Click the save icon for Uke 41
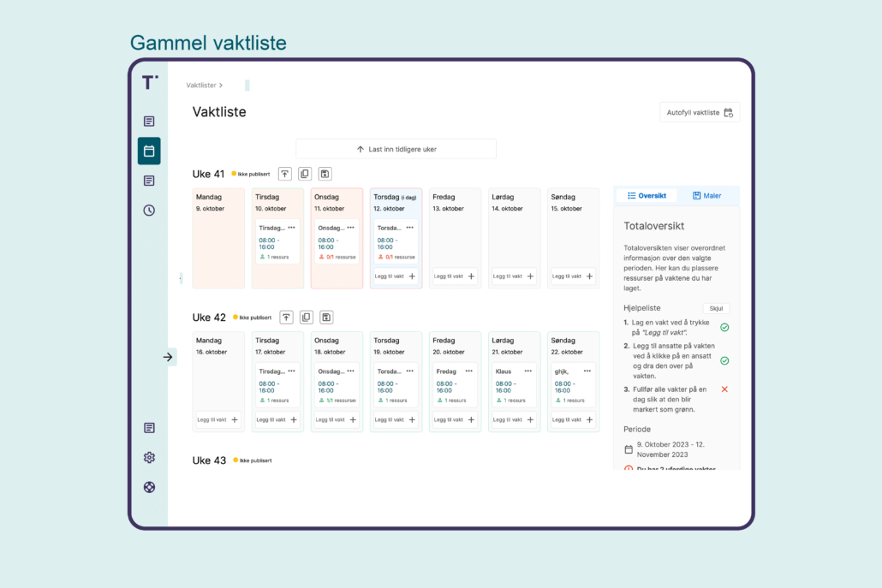This screenshot has height=588, width=882. (325, 174)
